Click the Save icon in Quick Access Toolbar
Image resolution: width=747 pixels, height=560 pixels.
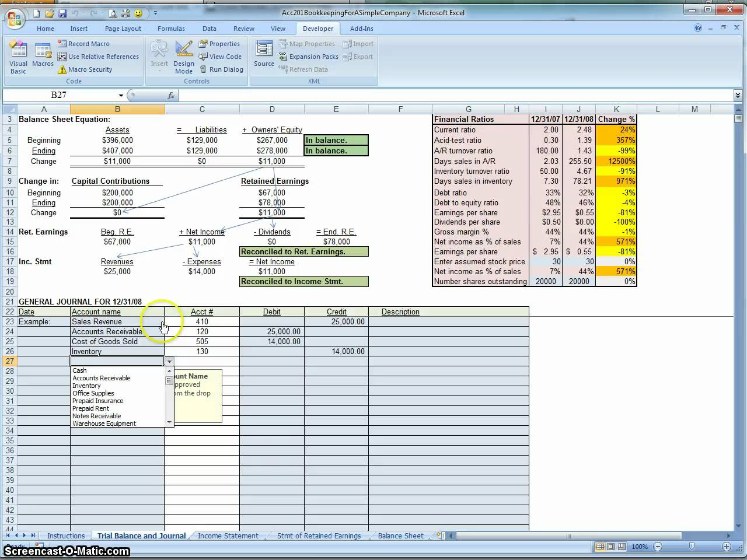click(62, 13)
